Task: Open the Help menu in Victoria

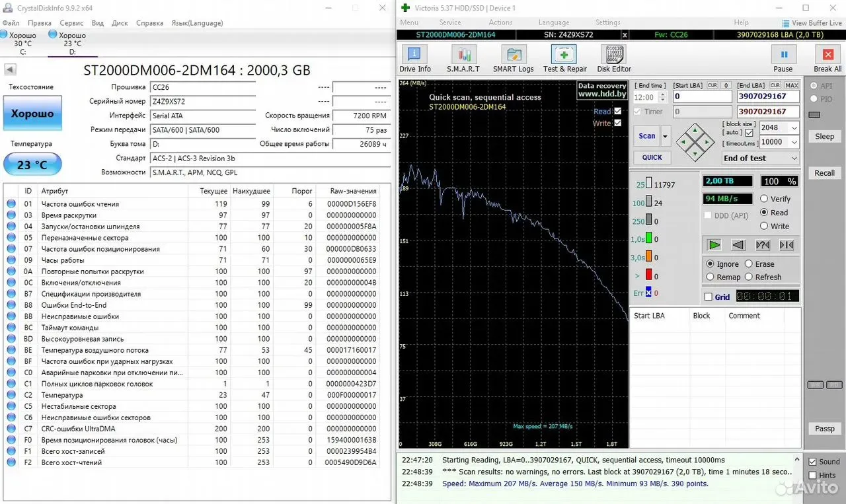Action: point(742,22)
